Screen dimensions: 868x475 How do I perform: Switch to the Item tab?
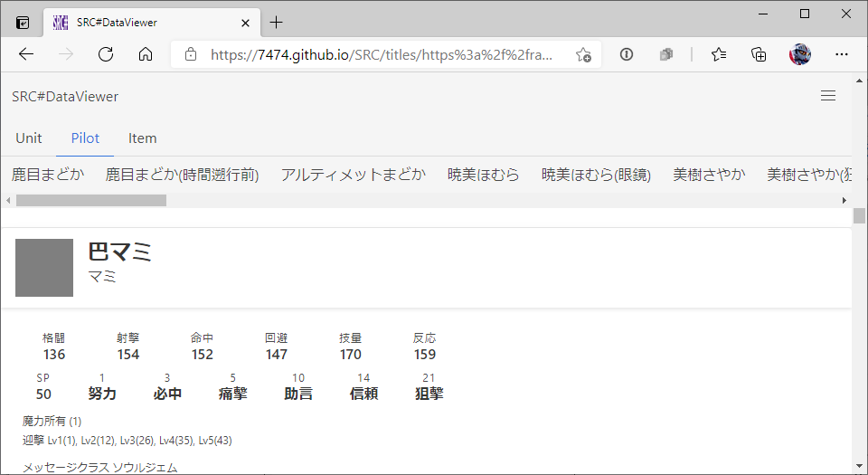(x=142, y=138)
